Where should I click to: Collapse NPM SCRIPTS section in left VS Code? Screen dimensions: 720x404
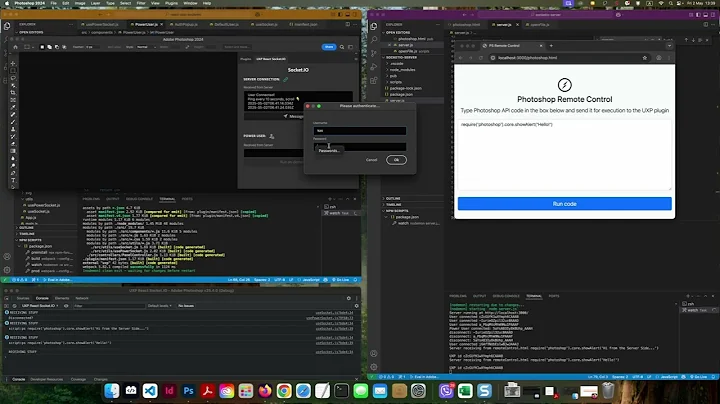tap(31, 240)
